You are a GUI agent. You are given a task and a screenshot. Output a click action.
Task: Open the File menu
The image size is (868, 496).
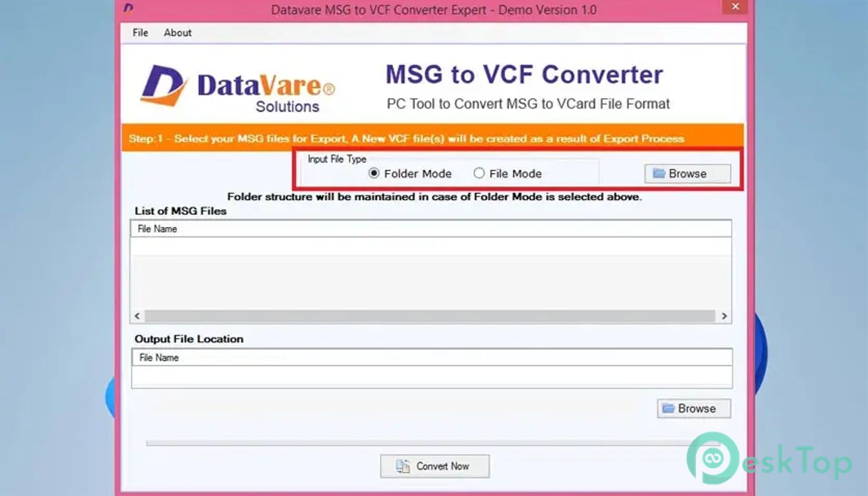pyautogui.click(x=140, y=33)
